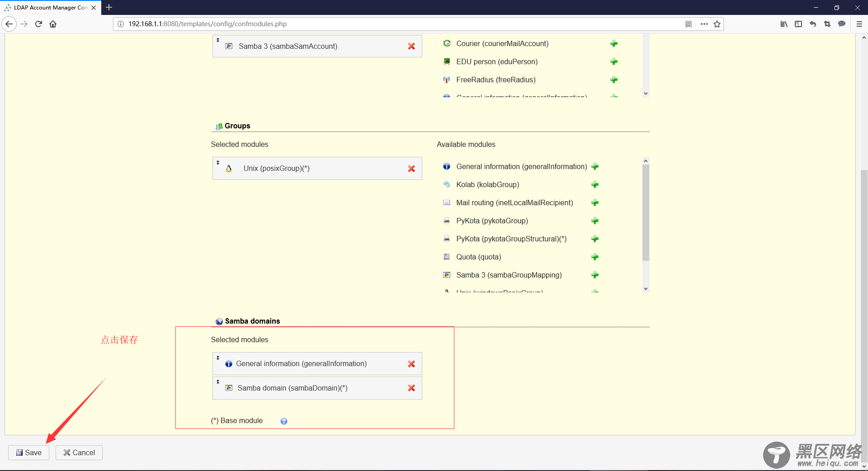Open the chat bubble toolbar icon
The height and width of the screenshot is (471, 868).
click(842, 24)
